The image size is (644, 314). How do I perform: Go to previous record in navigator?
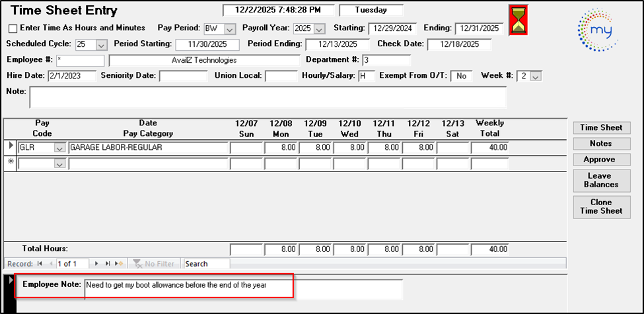50,264
